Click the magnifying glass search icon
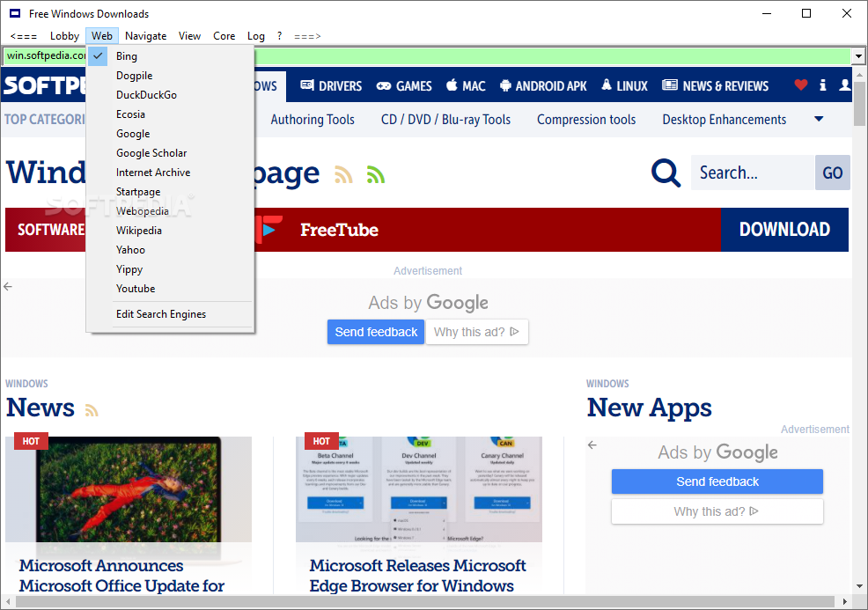 [666, 173]
